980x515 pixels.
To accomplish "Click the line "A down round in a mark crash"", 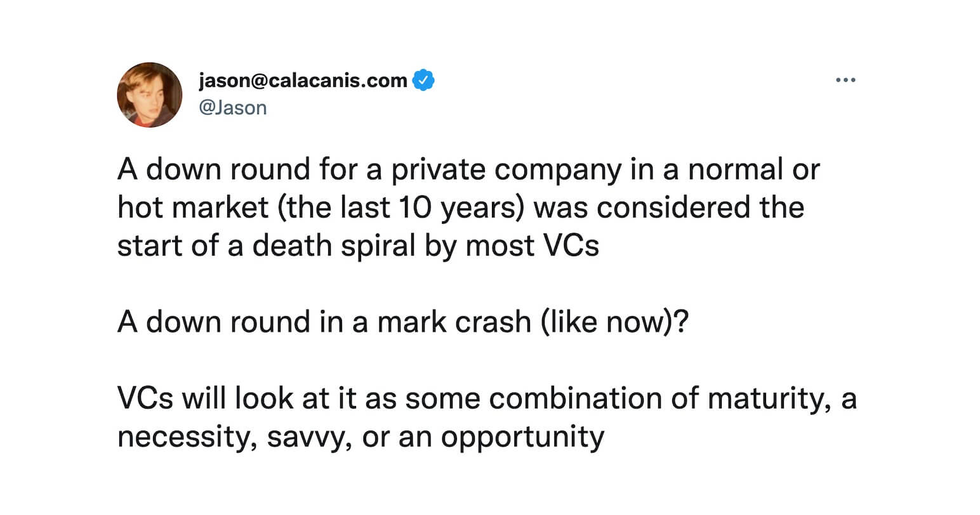I will pos(324,322).
